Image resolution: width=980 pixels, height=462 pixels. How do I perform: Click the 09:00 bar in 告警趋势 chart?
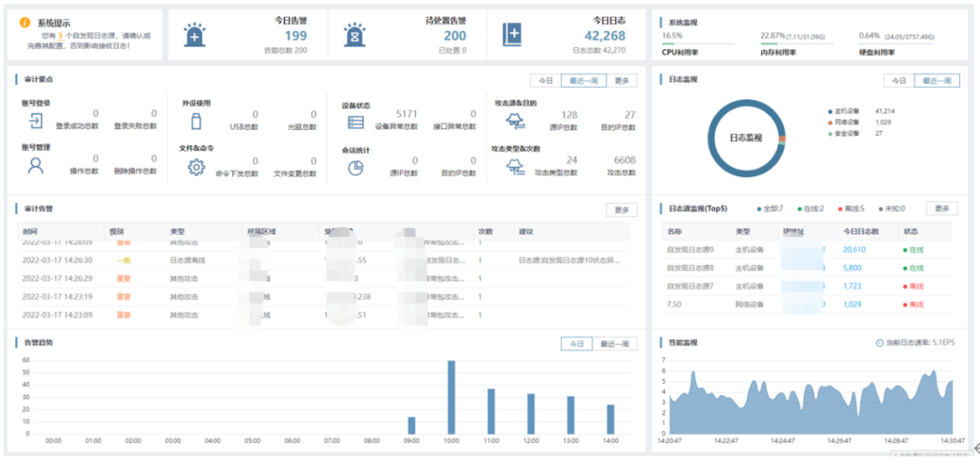(411, 425)
